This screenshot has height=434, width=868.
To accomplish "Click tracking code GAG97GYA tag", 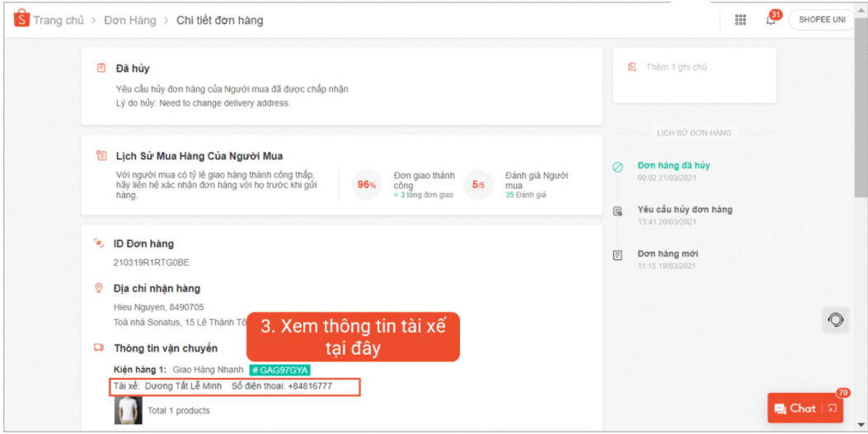I will 279,370.
